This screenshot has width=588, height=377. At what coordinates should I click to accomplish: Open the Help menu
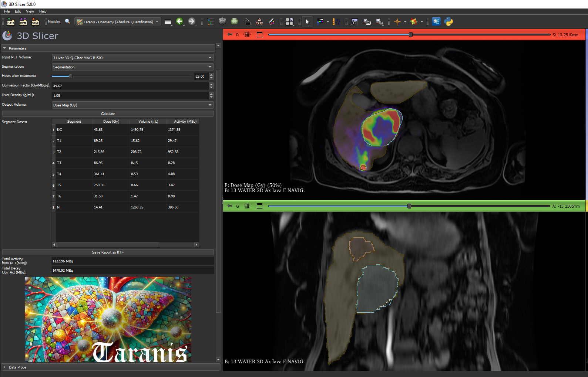(43, 11)
